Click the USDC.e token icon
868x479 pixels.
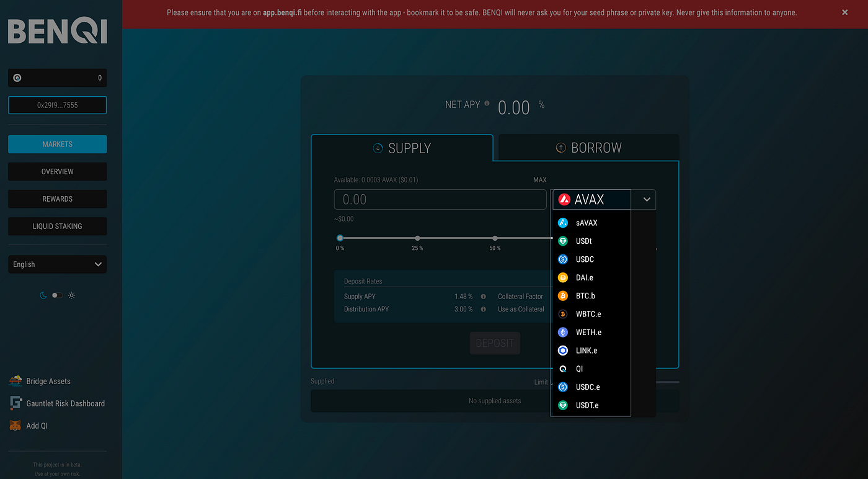coord(563,387)
